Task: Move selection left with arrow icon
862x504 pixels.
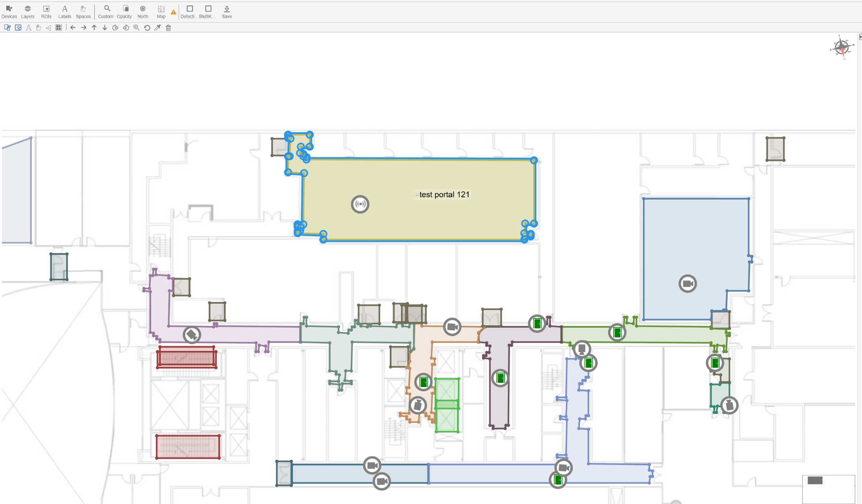Action: click(73, 28)
